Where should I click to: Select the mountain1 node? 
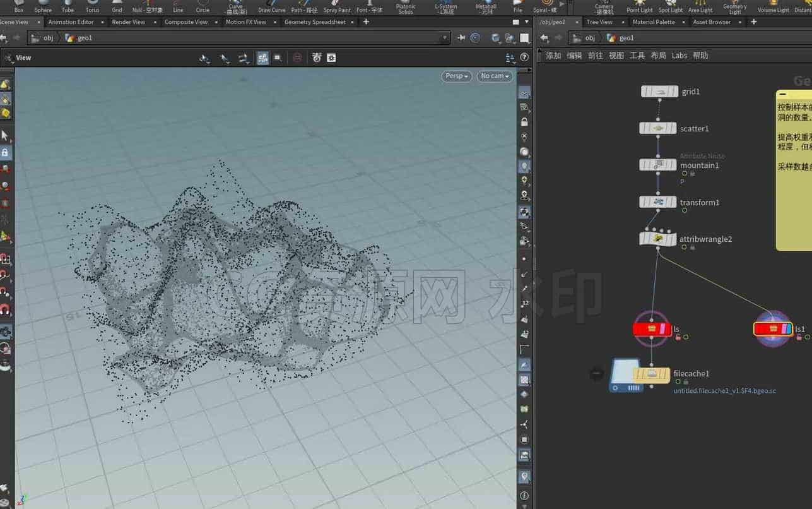[658, 165]
